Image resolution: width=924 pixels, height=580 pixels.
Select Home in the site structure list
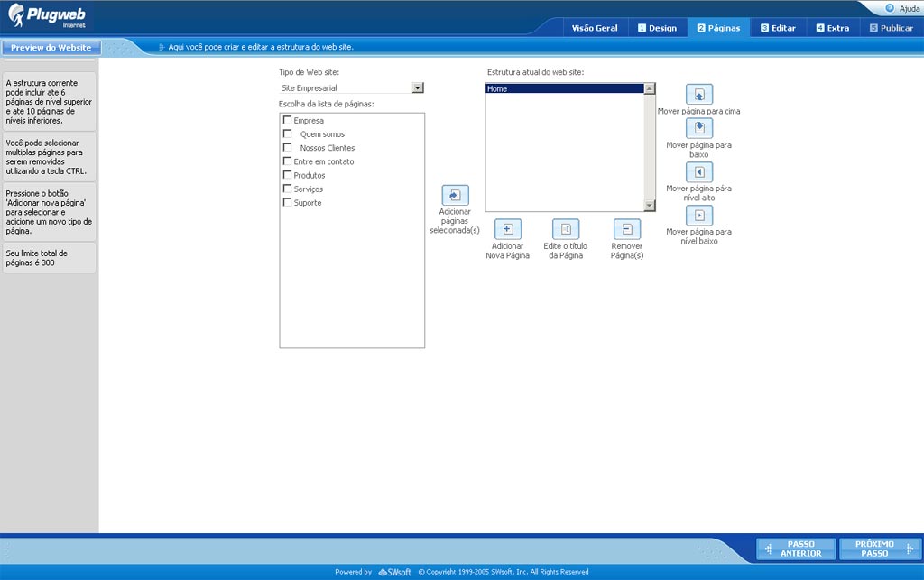point(565,89)
